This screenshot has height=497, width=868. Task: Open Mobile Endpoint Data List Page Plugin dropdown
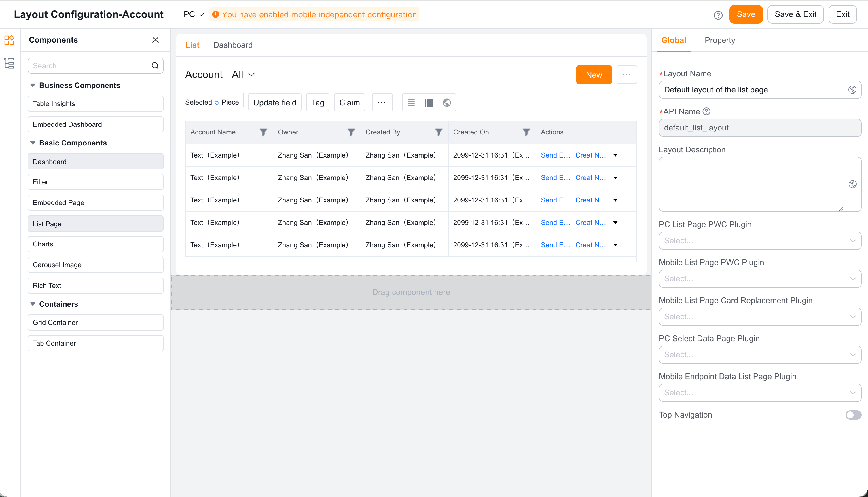pyautogui.click(x=759, y=392)
